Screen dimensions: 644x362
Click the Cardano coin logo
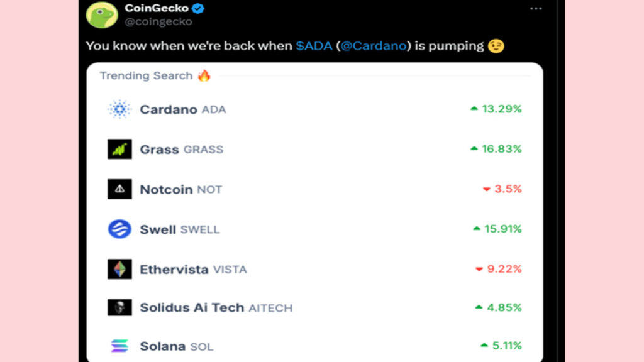pyautogui.click(x=119, y=109)
